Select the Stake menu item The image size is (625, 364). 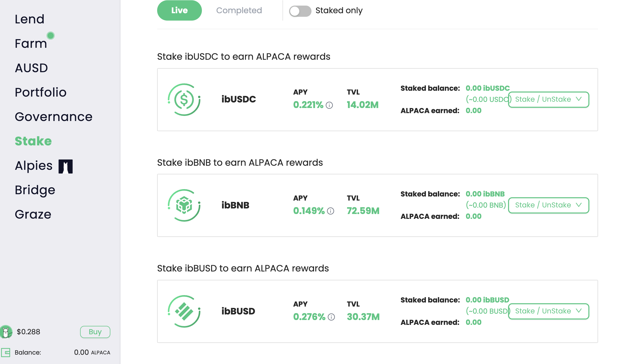click(x=33, y=141)
